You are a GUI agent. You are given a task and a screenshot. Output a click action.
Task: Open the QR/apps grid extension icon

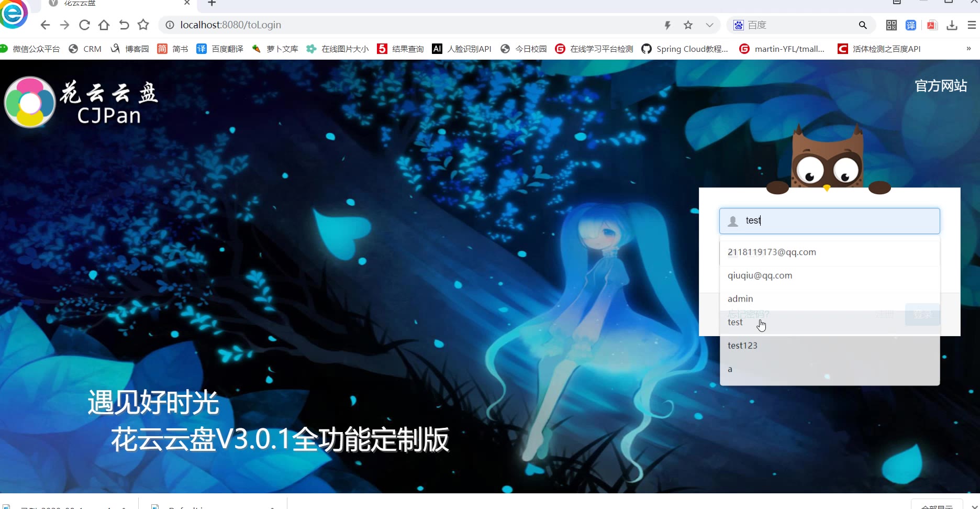892,25
